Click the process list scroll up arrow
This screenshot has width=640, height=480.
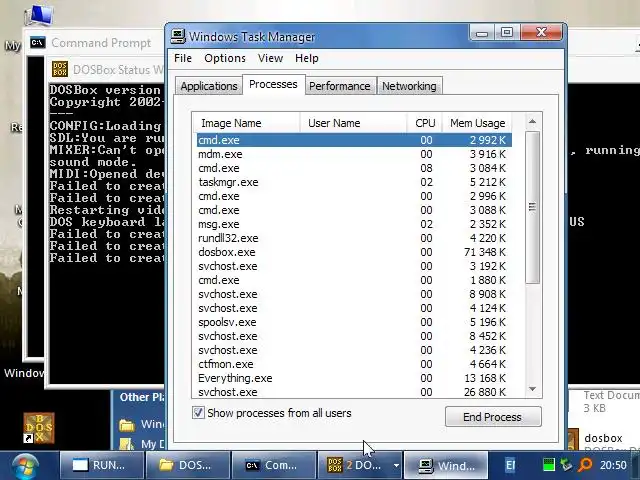[x=532, y=121]
